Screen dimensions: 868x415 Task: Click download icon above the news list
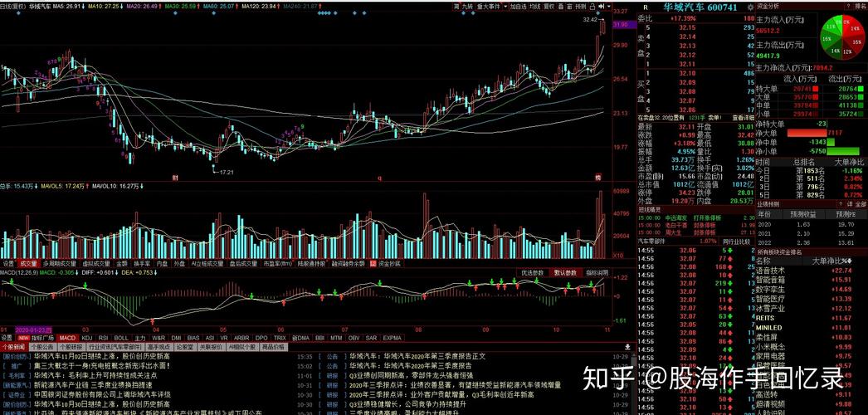click(627, 347)
